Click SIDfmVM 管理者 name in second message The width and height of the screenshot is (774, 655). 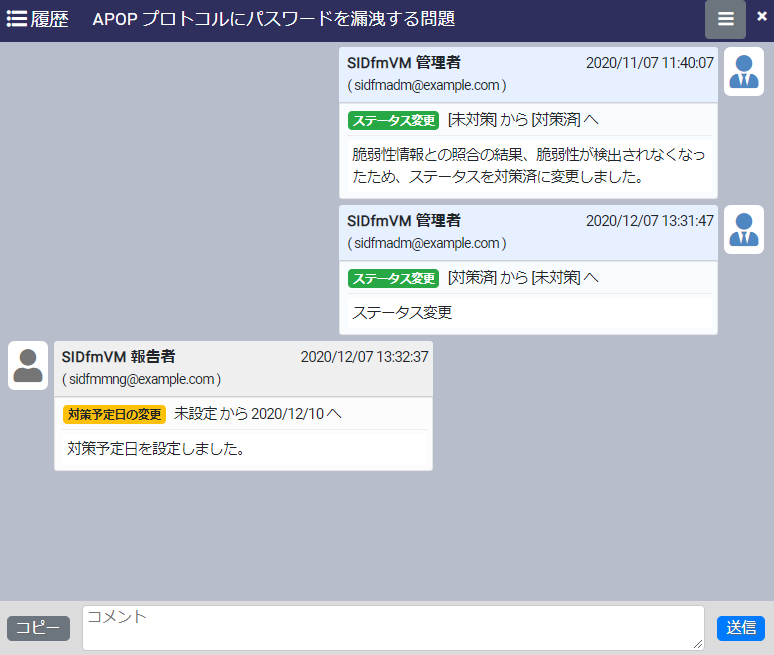[x=404, y=221]
